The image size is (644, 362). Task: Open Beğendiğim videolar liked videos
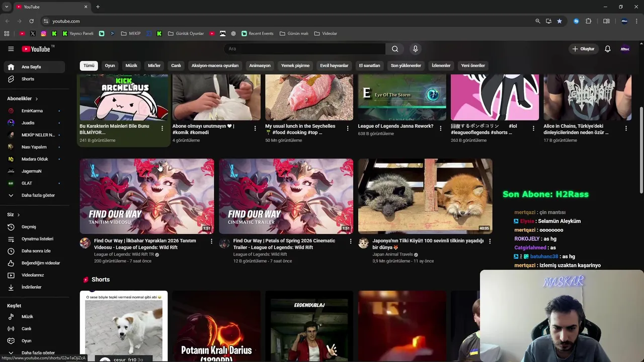pyautogui.click(x=34, y=263)
